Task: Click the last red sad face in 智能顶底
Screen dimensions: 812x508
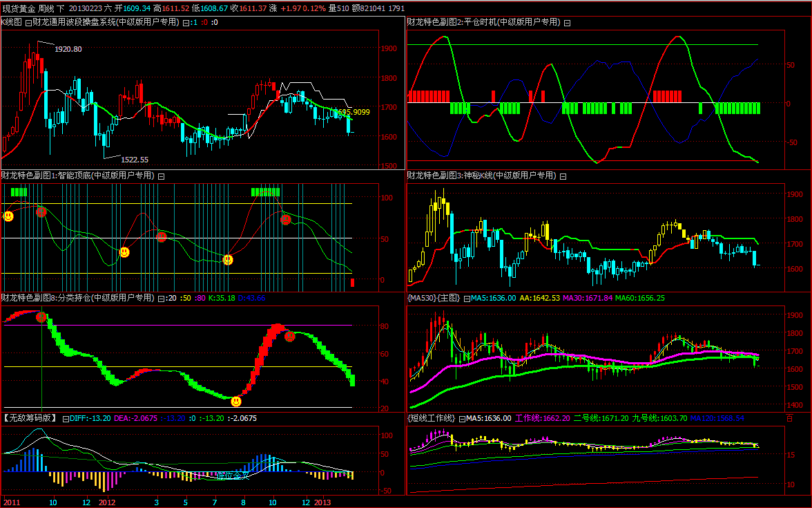Action: tap(286, 220)
